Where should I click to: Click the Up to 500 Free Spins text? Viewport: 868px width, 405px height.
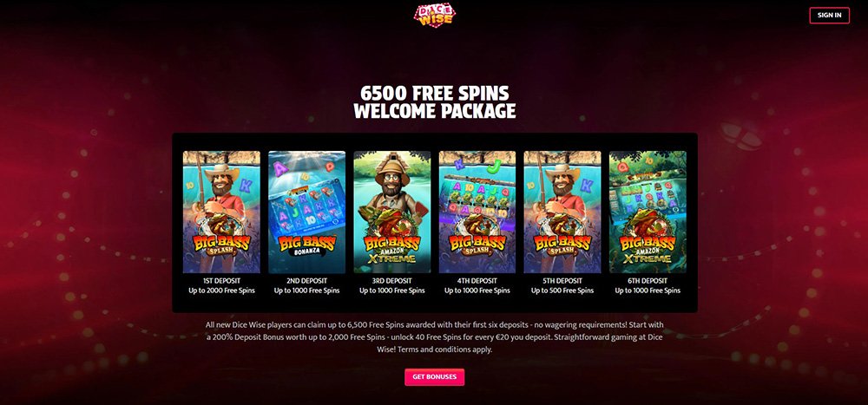pos(562,291)
